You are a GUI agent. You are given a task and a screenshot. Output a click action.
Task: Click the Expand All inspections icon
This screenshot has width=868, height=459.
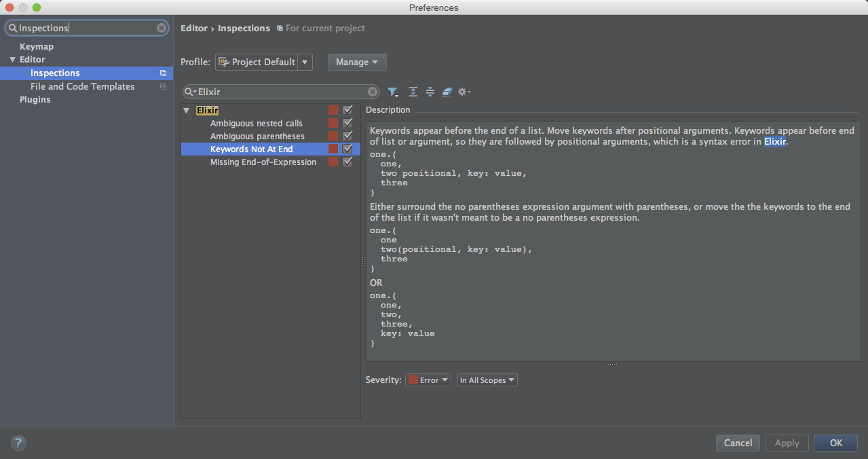click(413, 92)
